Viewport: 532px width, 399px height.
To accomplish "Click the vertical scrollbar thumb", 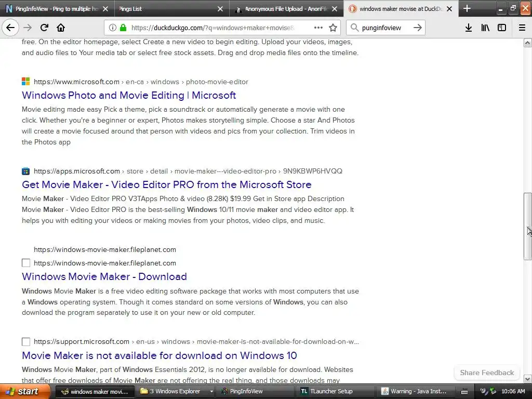I will coord(528,227).
